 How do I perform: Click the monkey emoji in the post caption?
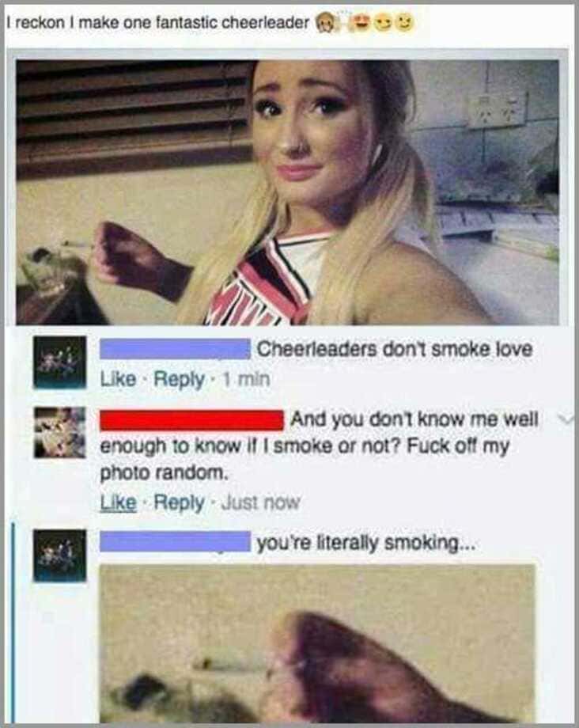pos(326,22)
